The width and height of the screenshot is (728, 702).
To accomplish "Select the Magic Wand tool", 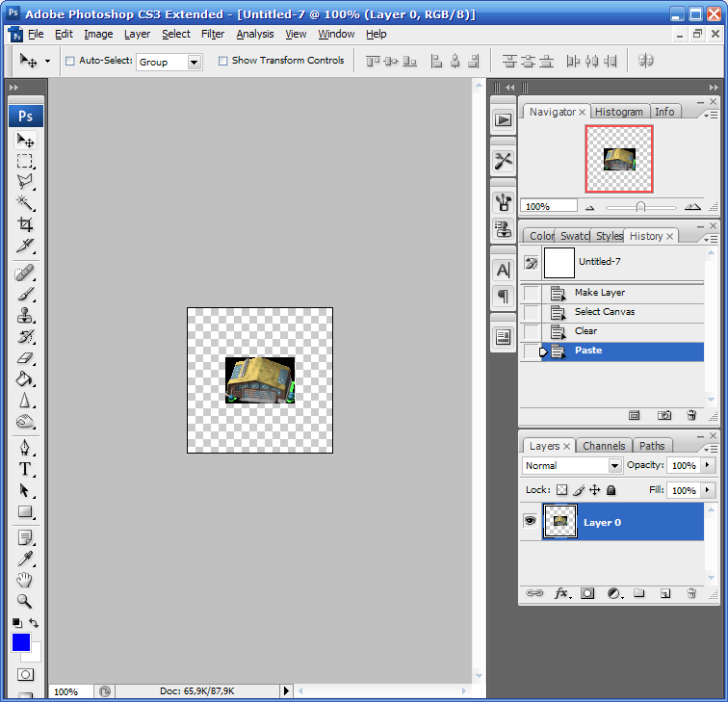I will [x=25, y=203].
